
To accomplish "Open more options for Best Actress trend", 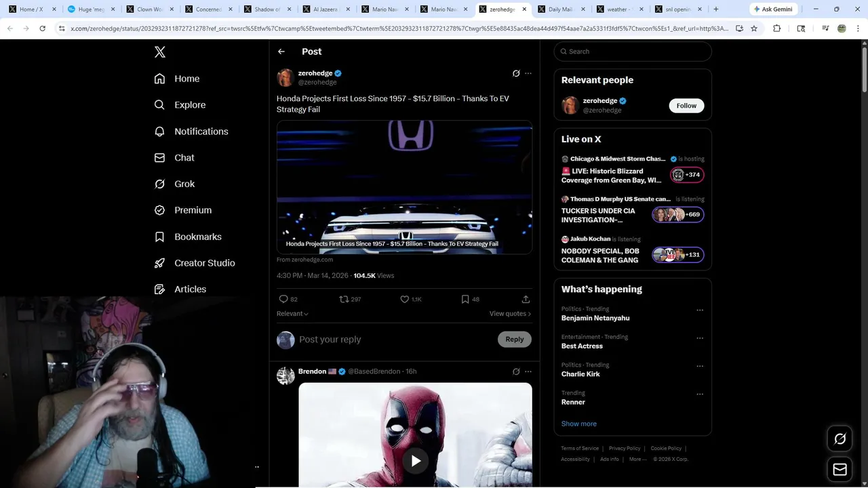I will tap(700, 338).
